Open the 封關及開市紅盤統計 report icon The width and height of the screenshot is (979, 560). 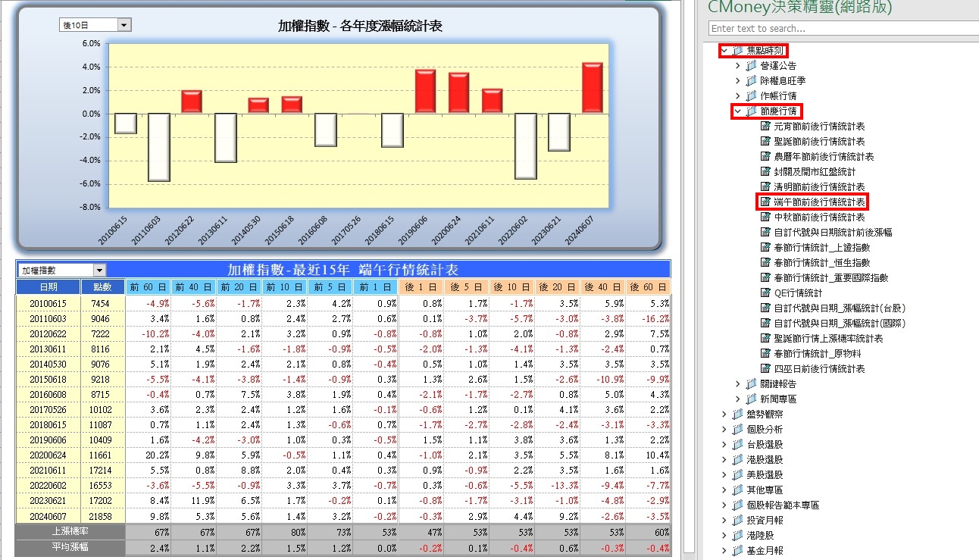[x=765, y=172]
